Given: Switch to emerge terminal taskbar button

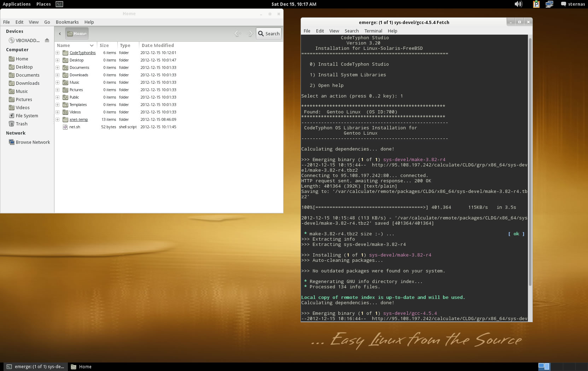Looking at the screenshot, I should click(x=35, y=367).
